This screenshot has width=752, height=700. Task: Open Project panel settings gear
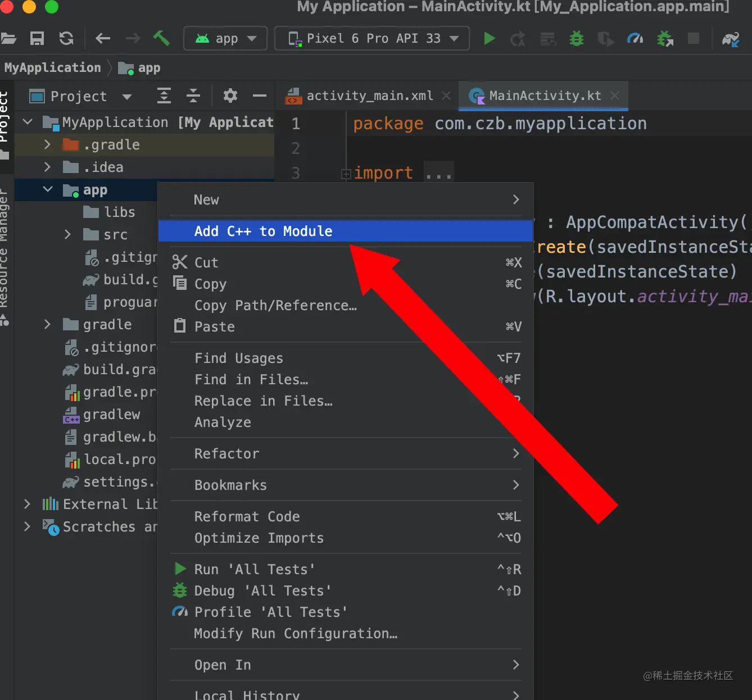pyautogui.click(x=230, y=96)
